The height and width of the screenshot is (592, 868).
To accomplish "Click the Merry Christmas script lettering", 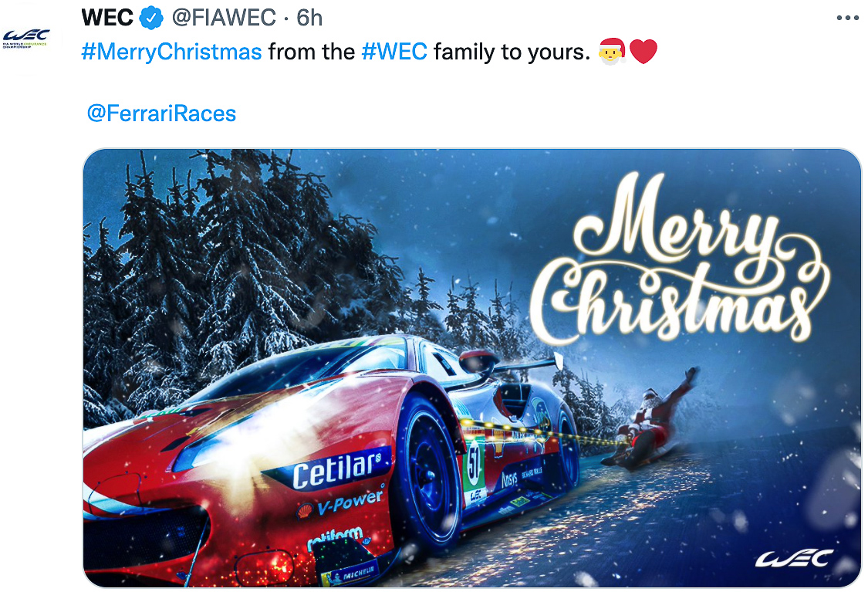I will 678,260.
